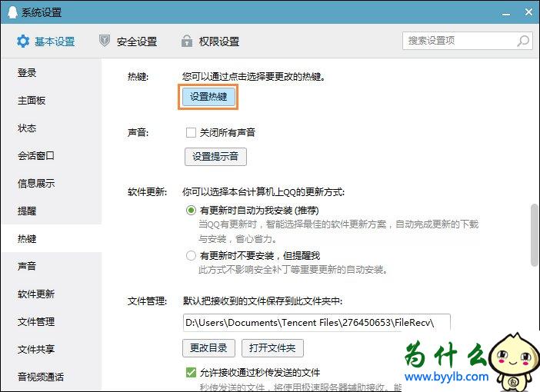The height and width of the screenshot is (392, 540).
Task: Click the 打开文件夹 button
Action: 272,347
